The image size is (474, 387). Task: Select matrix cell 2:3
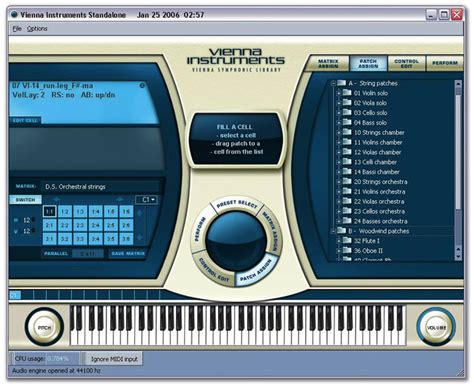(x=80, y=225)
